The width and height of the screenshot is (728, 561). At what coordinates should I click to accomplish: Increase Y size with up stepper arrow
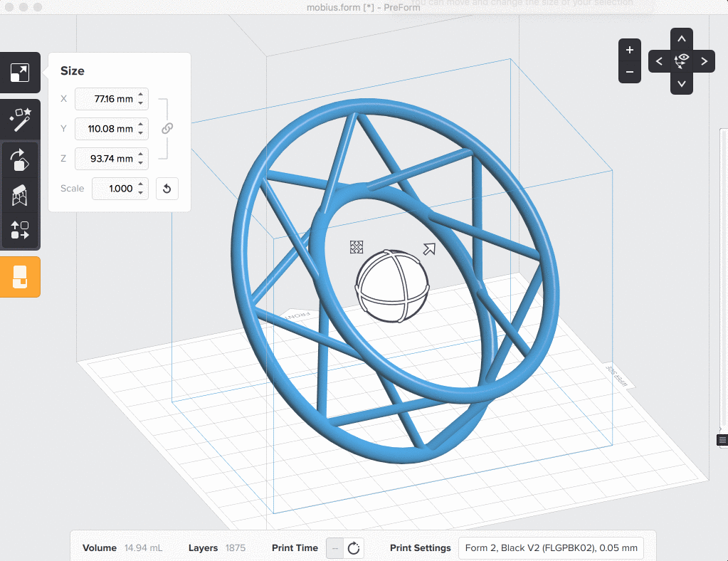tap(141, 125)
